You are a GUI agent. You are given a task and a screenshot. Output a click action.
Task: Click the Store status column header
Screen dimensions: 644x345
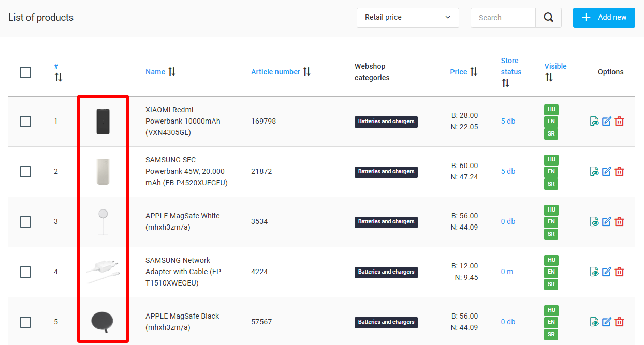(510, 66)
